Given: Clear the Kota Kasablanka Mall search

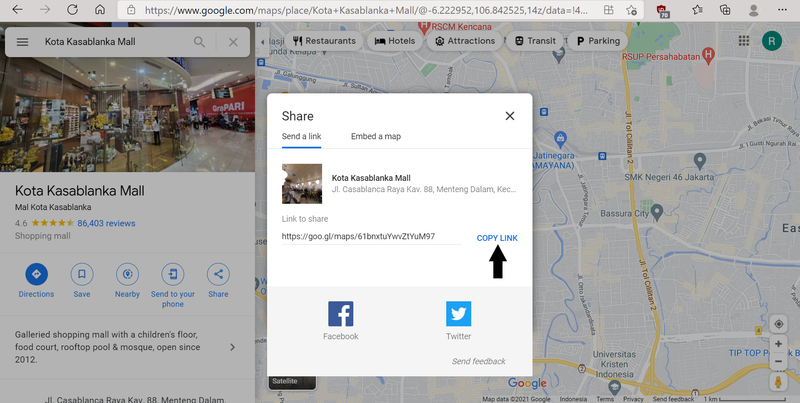Looking at the screenshot, I should (233, 42).
